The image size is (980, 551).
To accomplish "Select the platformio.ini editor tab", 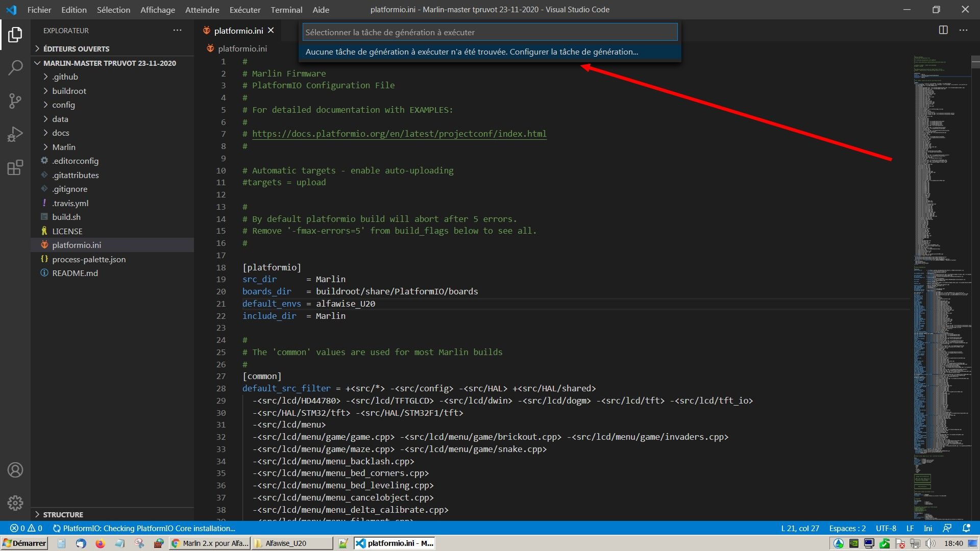I will tap(238, 31).
